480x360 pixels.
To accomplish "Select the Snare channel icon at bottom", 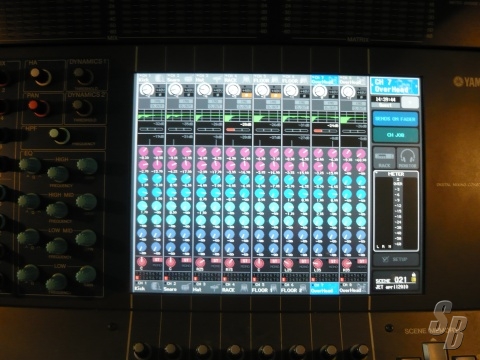I will point(185,286).
